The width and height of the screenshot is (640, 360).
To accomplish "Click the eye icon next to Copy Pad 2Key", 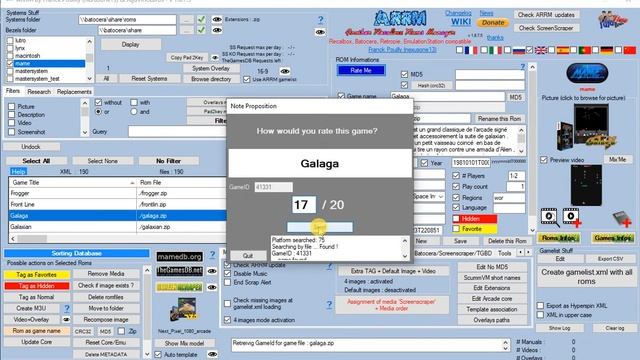I will [215, 58].
